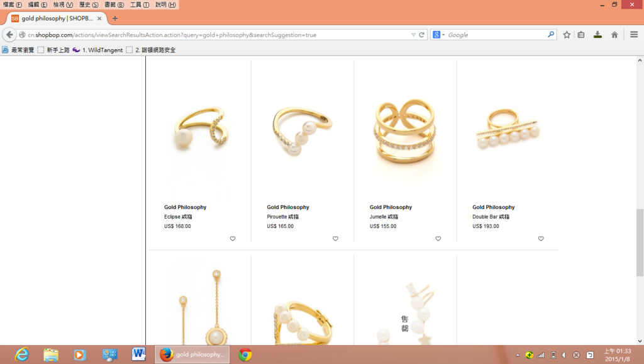This screenshot has height=364, width=644.
Task: Open the 書籤 (B) menu
Action: (114, 4)
